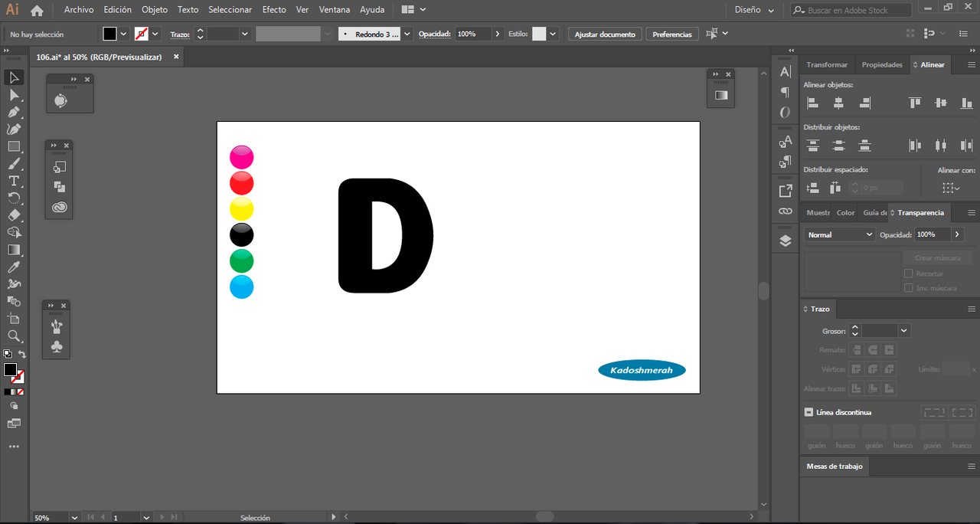Click the Preferencias button
This screenshot has width=980, height=524.
[x=672, y=34]
